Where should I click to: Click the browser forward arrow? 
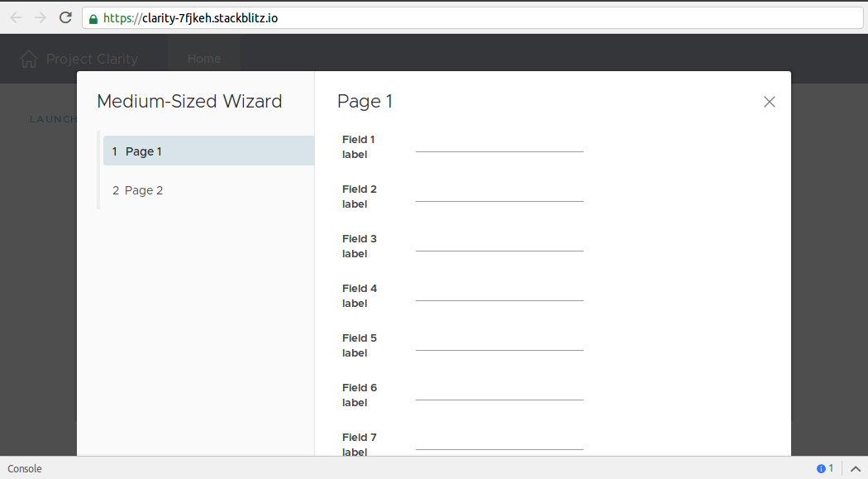pos(41,17)
